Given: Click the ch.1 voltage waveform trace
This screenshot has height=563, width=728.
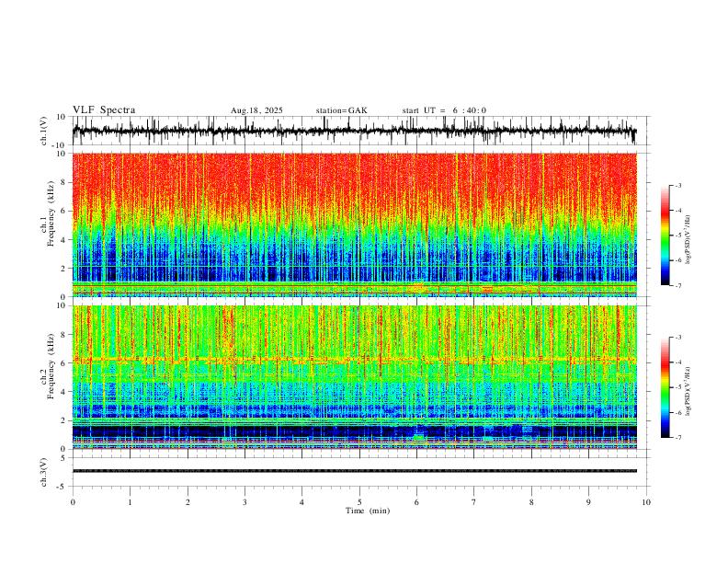Looking at the screenshot, I should click(354, 131).
